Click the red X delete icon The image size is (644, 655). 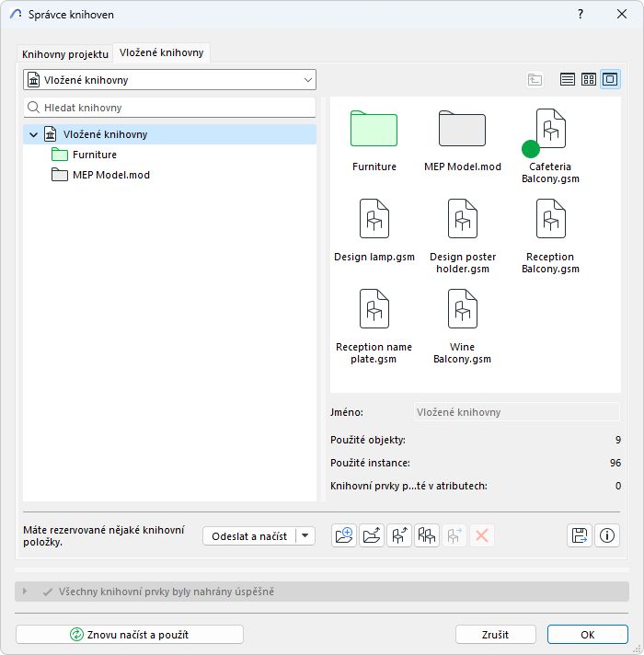[481, 535]
